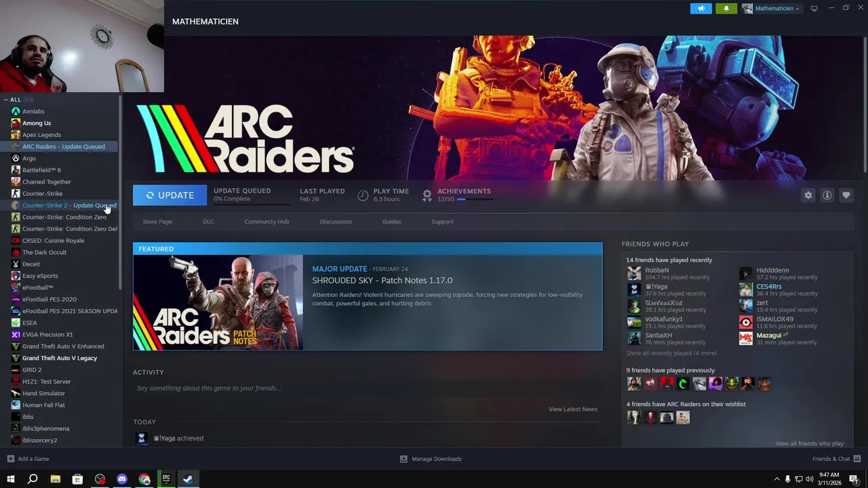Open the notifications bell icon
Viewport: 868px width, 488px height.
(726, 8)
